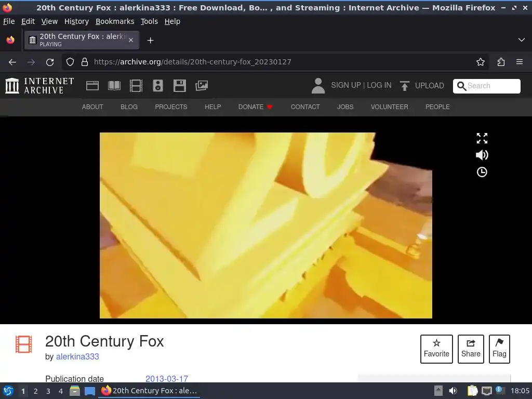Switch to workspace 2 in taskbar
532x399 pixels.
click(36, 391)
